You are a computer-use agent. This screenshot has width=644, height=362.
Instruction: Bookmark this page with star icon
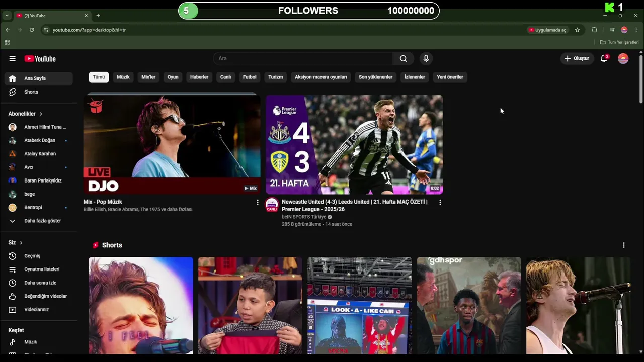pos(577,30)
